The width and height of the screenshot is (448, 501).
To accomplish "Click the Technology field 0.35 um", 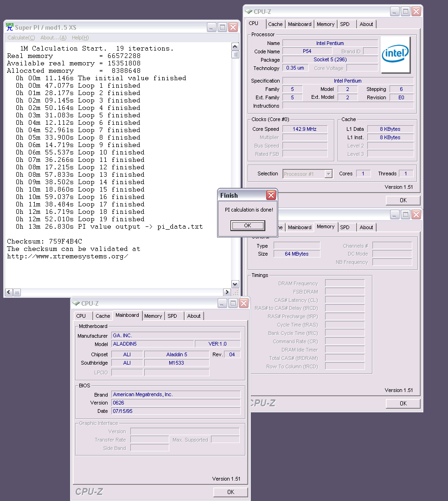I will coord(295,68).
